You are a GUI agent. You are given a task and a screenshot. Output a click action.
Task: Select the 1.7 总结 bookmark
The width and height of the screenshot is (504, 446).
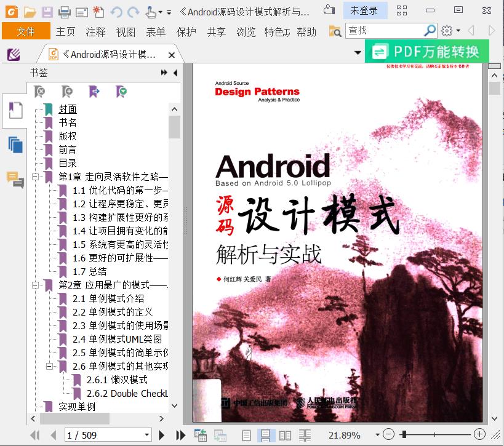pos(89,271)
